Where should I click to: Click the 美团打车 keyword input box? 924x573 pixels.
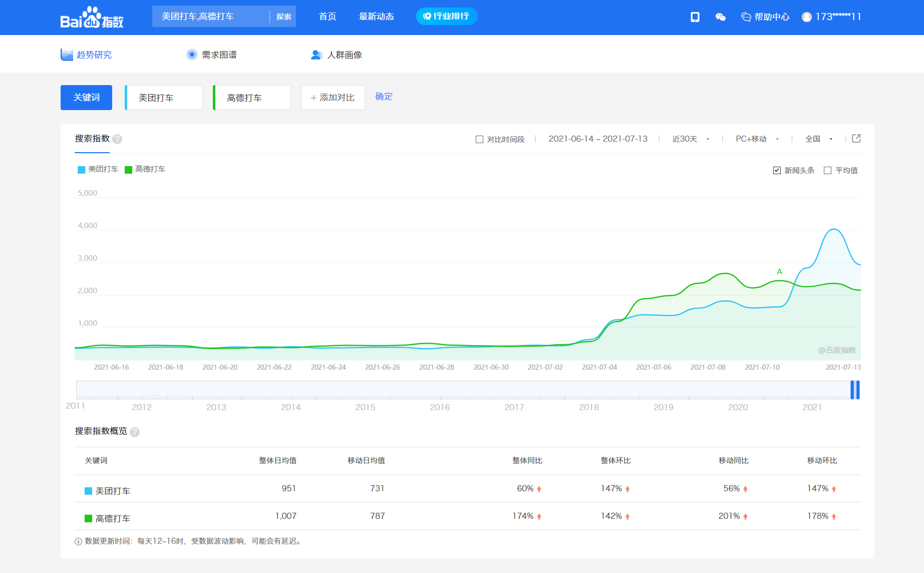tap(164, 98)
